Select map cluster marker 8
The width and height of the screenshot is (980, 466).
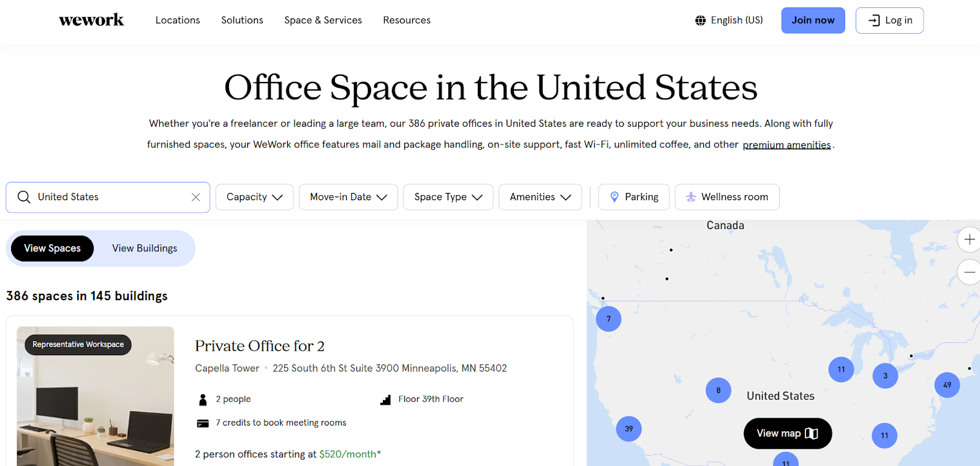pos(718,390)
